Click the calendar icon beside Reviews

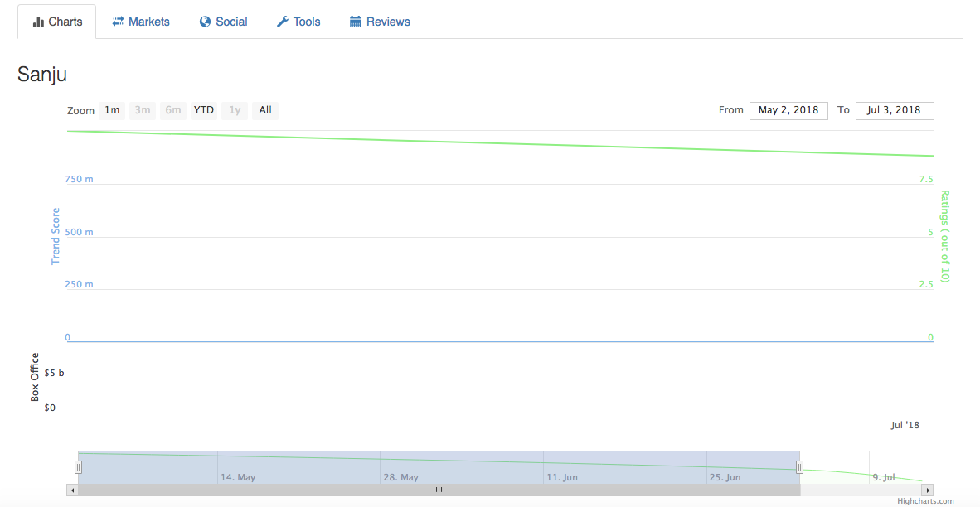355,22
